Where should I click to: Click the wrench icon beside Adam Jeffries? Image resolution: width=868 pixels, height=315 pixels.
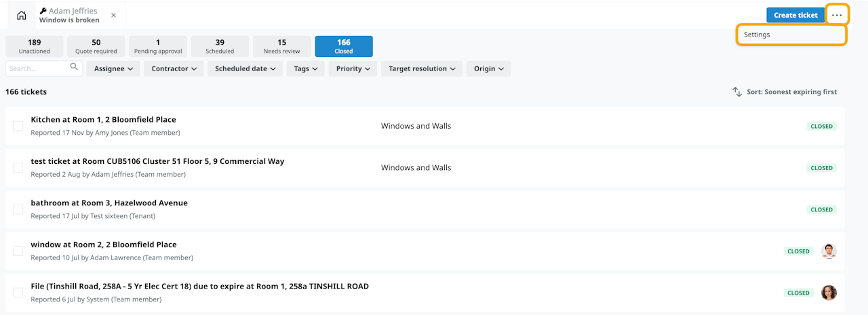coord(43,11)
